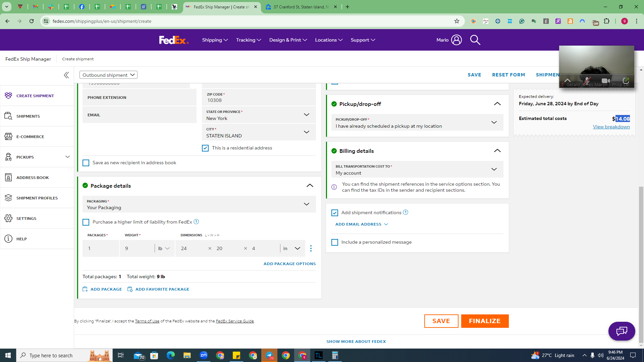Uncheck 'This is a residential address'
This screenshot has height=362, width=644.
coord(205,148)
